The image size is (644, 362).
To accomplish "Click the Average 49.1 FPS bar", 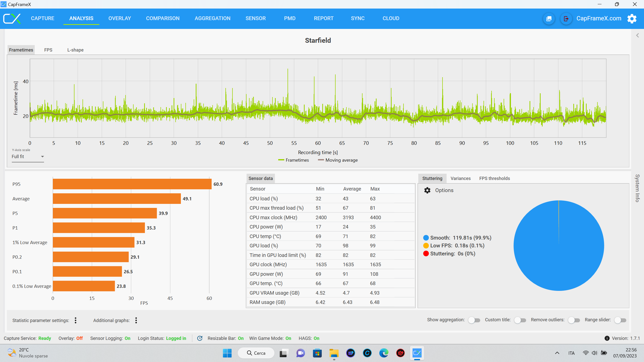I will click(x=117, y=199).
